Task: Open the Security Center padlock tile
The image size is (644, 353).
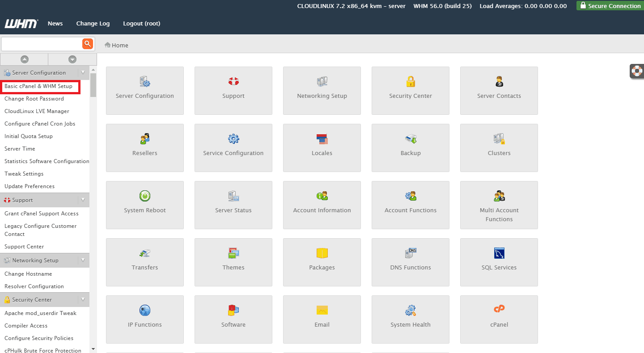Action: (411, 91)
